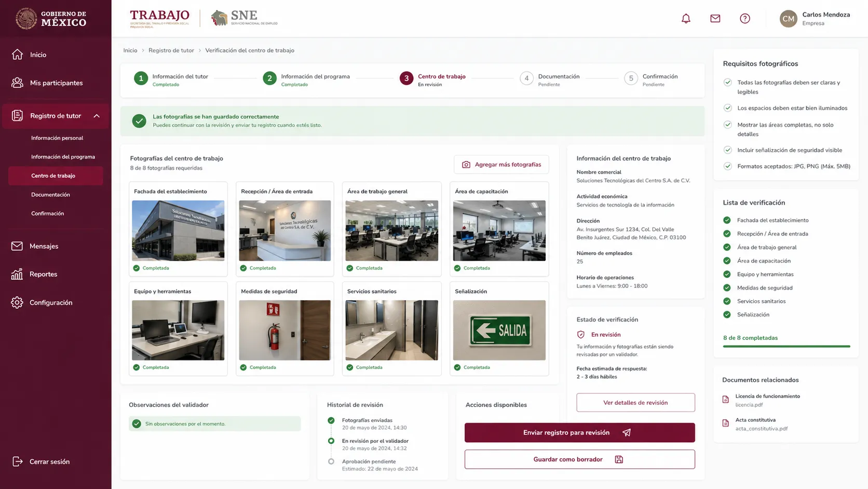Click the Mensajes envelope icon in sidebar
Image resolution: width=868 pixels, height=489 pixels.
pyautogui.click(x=17, y=246)
